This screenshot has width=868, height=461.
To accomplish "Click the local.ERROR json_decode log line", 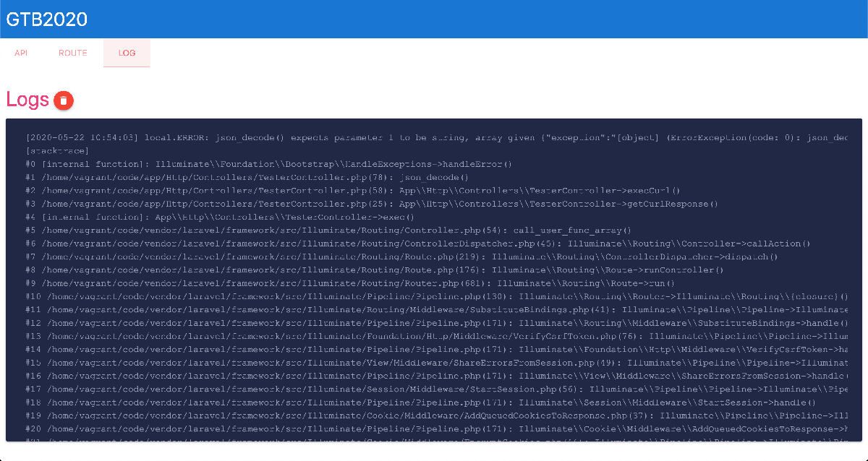I will (x=434, y=137).
